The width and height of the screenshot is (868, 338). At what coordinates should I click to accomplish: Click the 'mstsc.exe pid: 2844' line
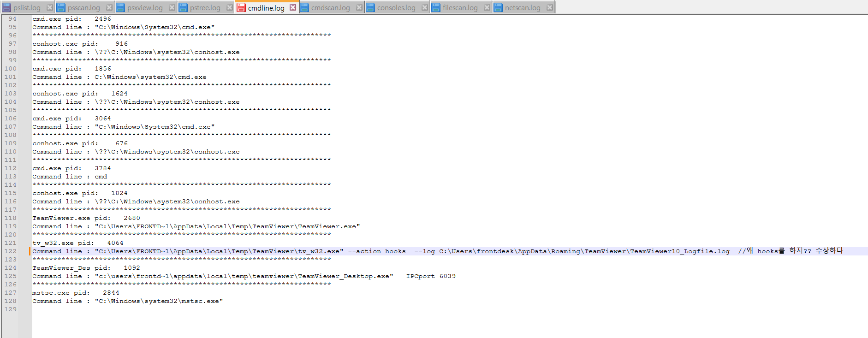click(76, 293)
